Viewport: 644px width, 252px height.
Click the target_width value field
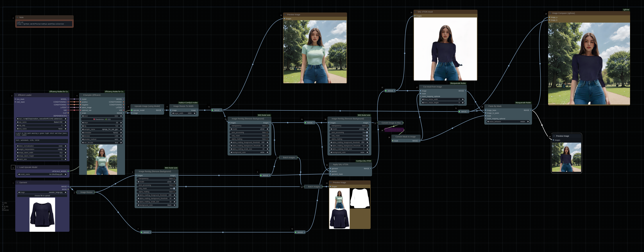coord(184,113)
